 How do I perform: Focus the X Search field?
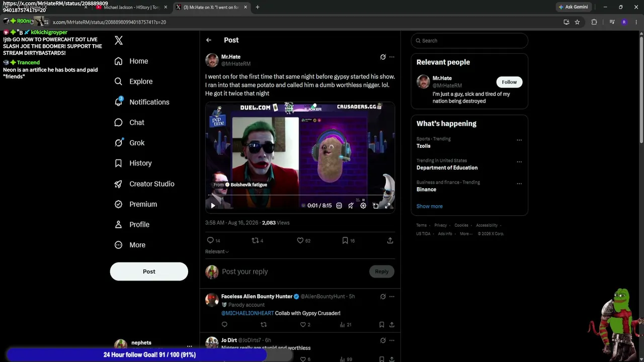(469, 41)
